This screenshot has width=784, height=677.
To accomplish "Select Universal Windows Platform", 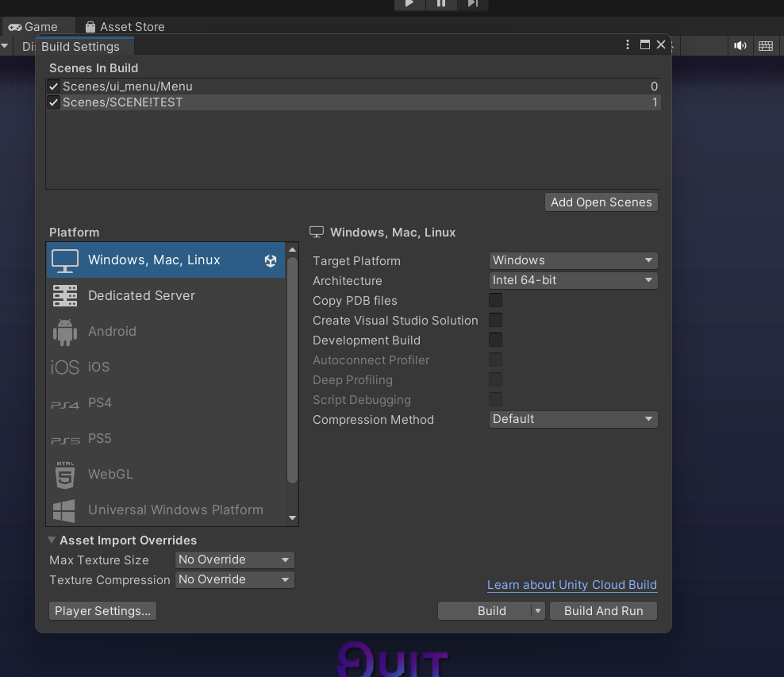I will [x=166, y=510].
